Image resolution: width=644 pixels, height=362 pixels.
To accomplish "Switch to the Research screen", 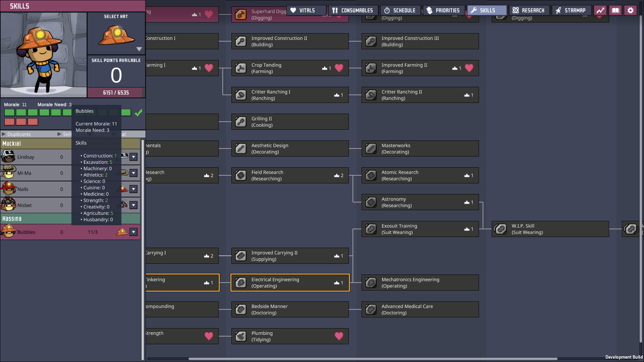I will pyautogui.click(x=529, y=10).
